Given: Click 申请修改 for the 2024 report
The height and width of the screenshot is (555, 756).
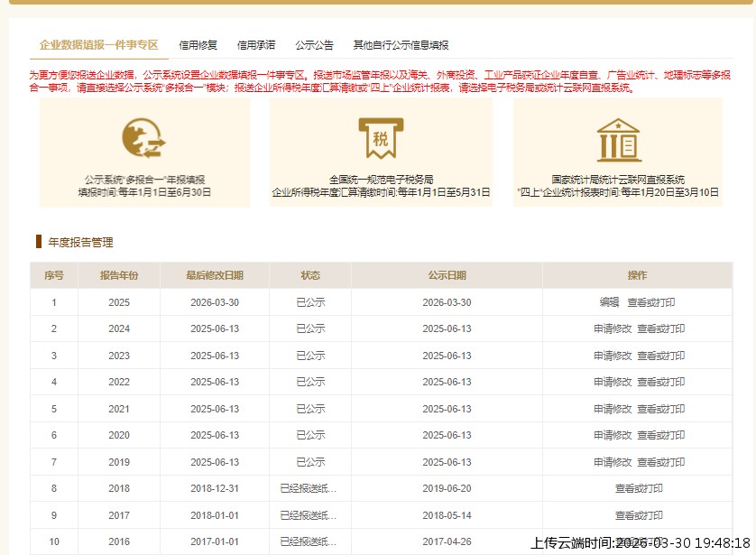Looking at the screenshot, I should click(613, 329).
